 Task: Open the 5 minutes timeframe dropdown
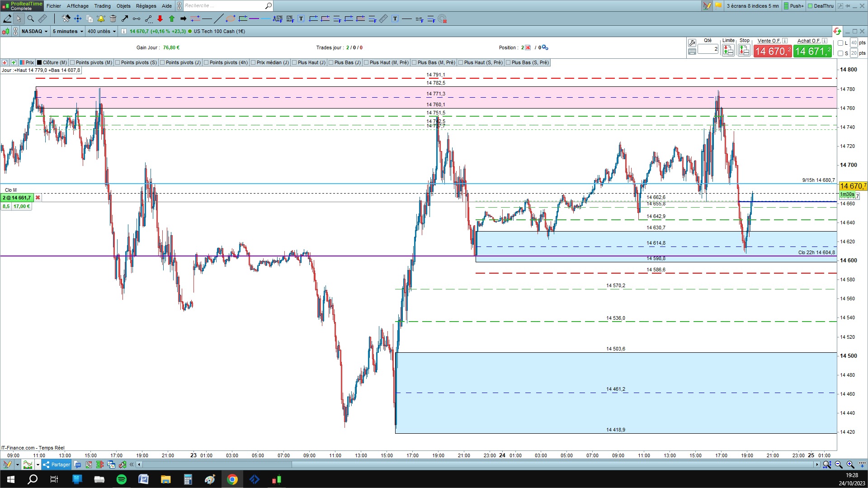click(x=68, y=31)
